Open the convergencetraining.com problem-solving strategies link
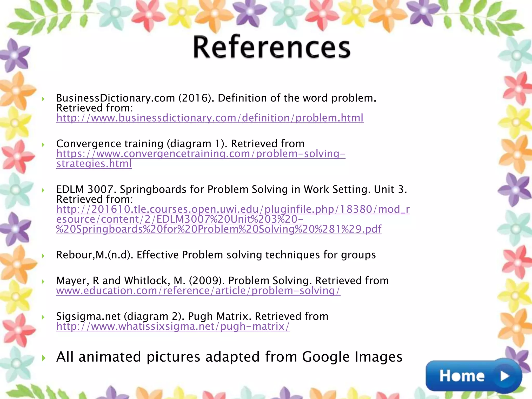The height and width of the screenshot is (399, 532). 201,159
